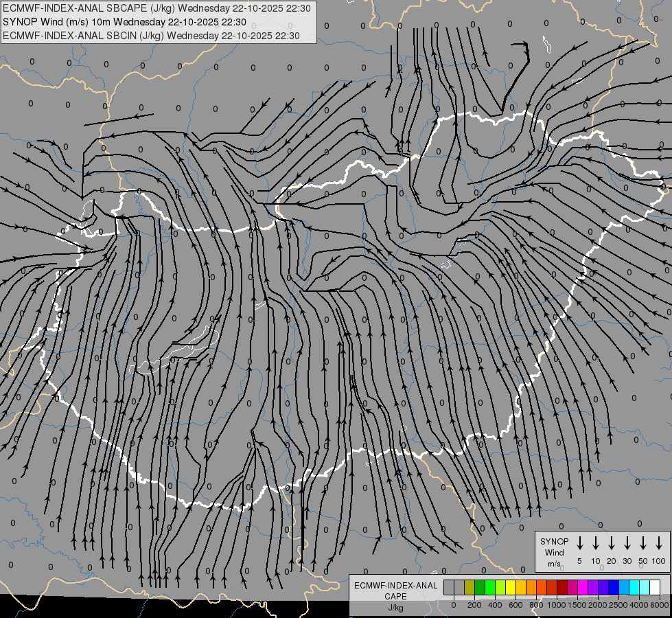Screen dimensions: 672x618
Task: Click the wind arrow above the 30 m/s label
Action: [x=627, y=543]
